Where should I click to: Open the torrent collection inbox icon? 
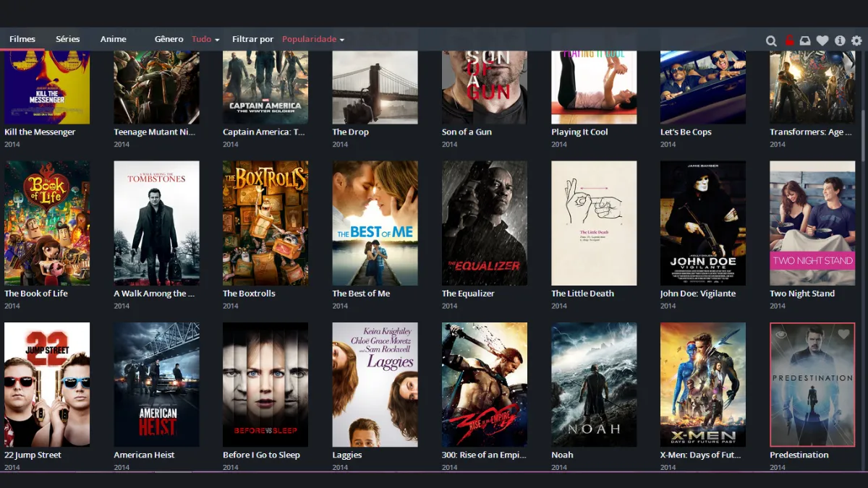[x=805, y=41]
